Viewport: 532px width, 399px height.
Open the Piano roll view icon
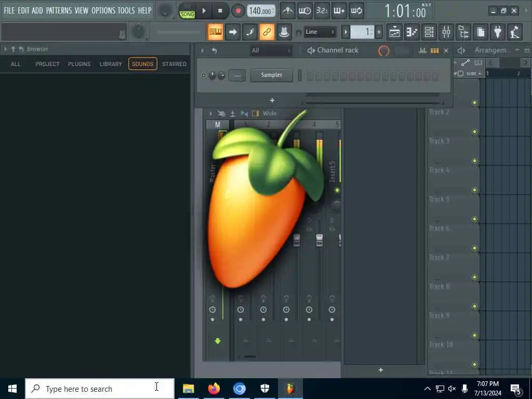click(x=412, y=32)
